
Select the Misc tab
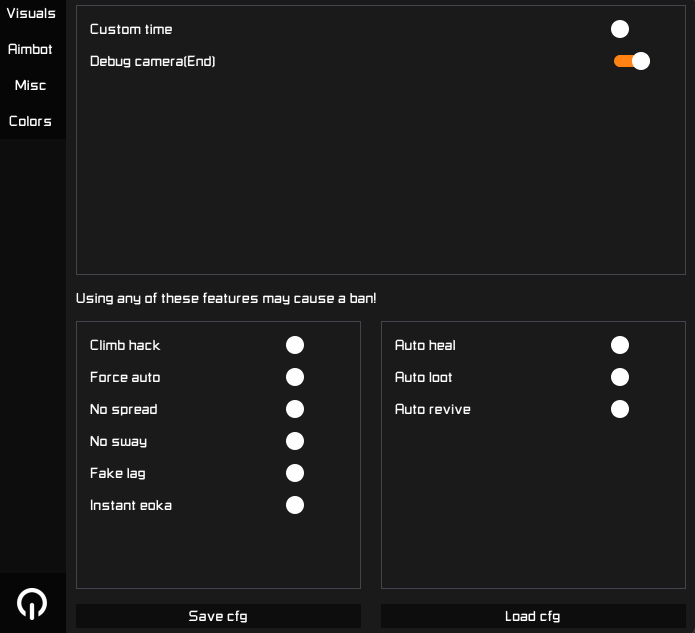coord(30,85)
